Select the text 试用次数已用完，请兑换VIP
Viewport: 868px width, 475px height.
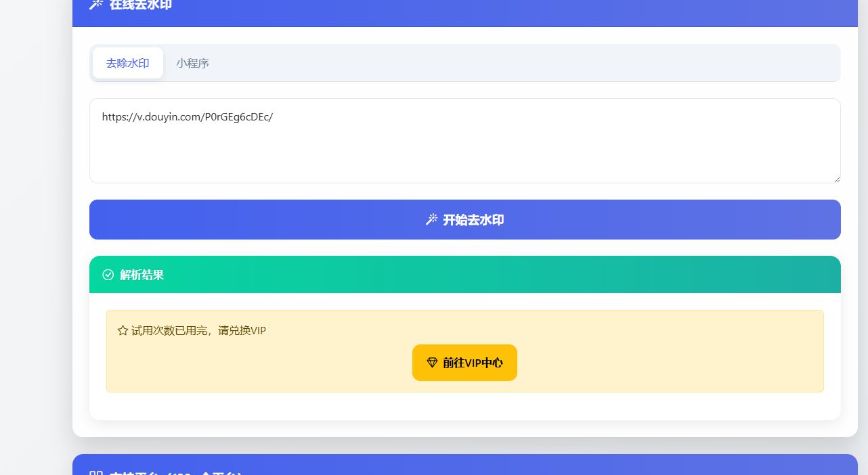198,330
